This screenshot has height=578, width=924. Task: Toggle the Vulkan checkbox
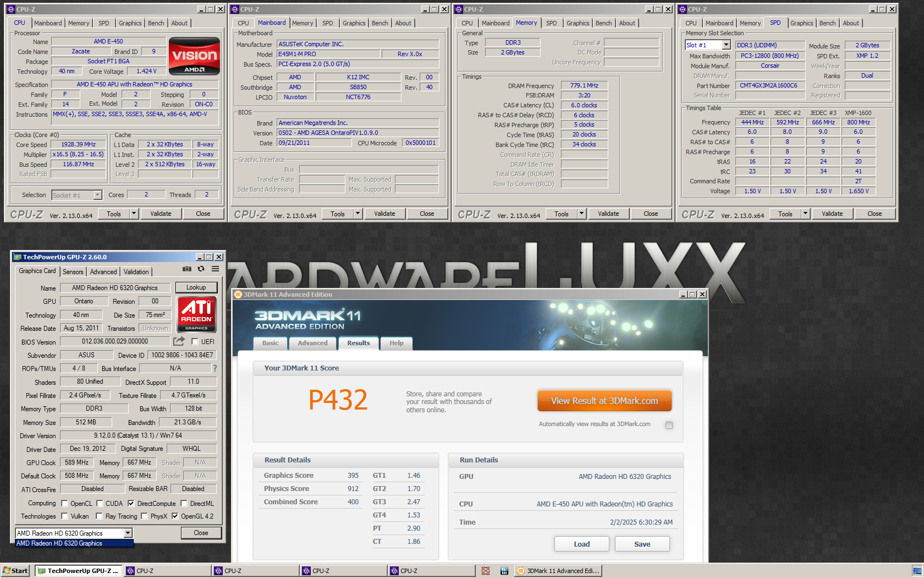click(x=65, y=516)
